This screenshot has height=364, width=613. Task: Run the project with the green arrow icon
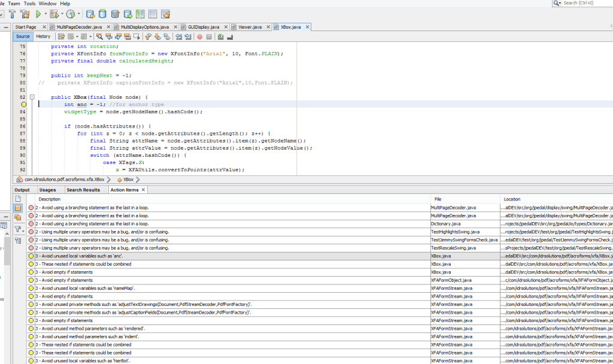pyautogui.click(x=38, y=13)
